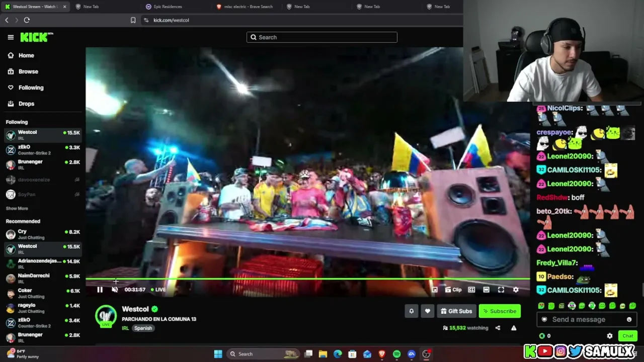Switch to misc electric Brave Search tab
Viewport: 644px width, 362px height.
click(248, 7)
